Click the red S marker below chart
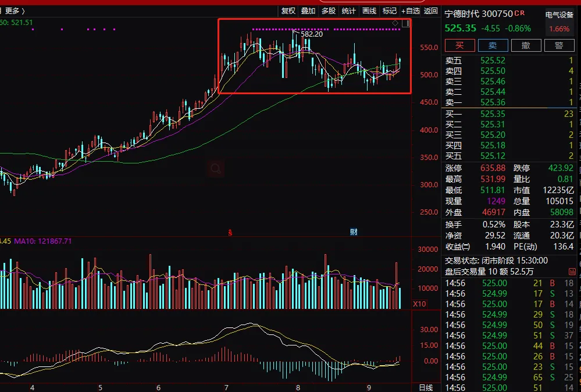 pyautogui.click(x=230, y=233)
